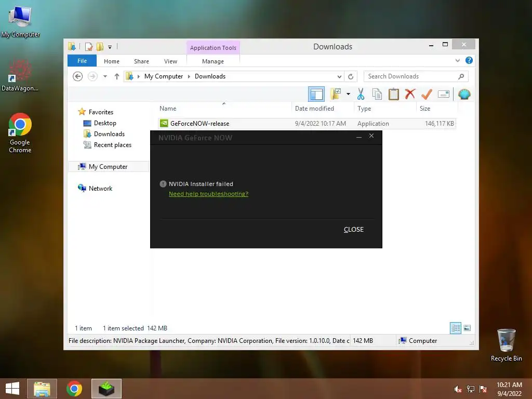Select My Computer in the navigation pane
Viewport: 532px width, 399px height.
tap(108, 167)
